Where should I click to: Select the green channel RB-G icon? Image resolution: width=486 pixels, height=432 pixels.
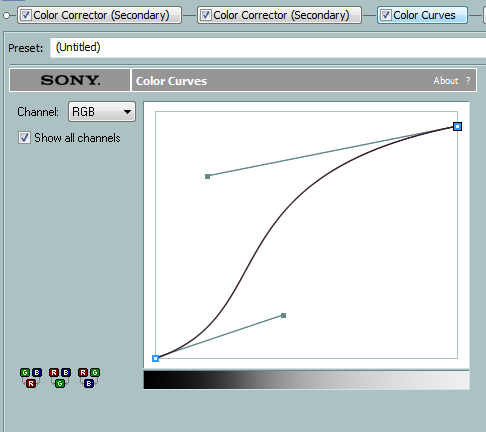60,378
